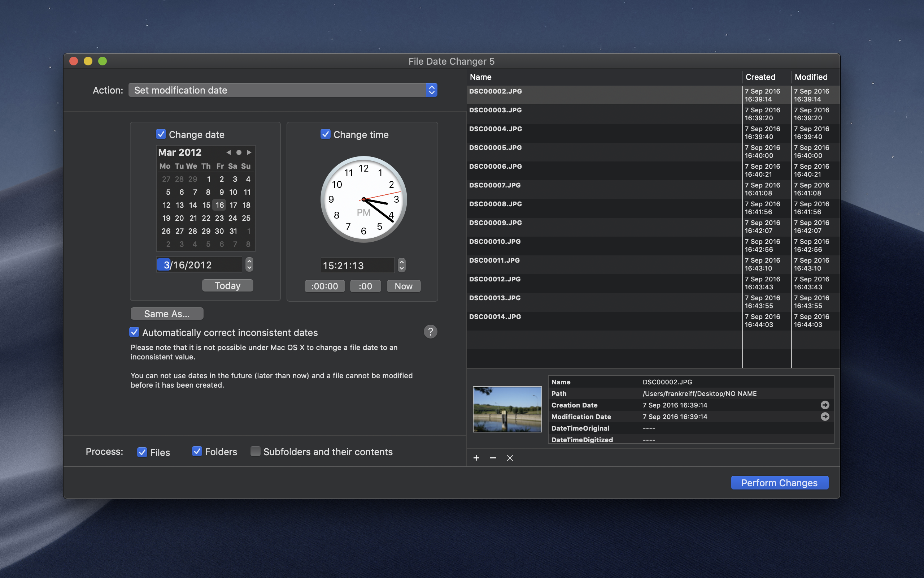The height and width of the screenshot is (578, 924).
Task: Click the :00 seconds reset button
Action: [x=365, y=286]
